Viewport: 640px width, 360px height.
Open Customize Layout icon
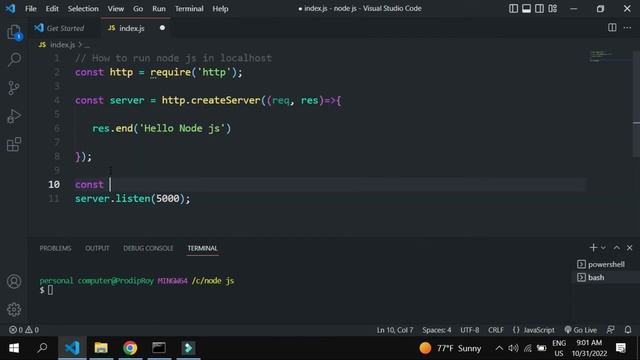pos(553,8)
